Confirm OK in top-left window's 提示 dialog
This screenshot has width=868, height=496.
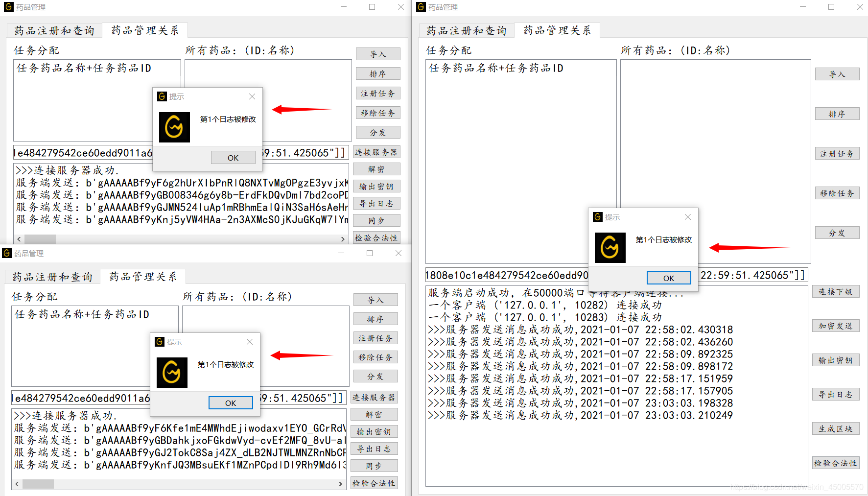233,157
